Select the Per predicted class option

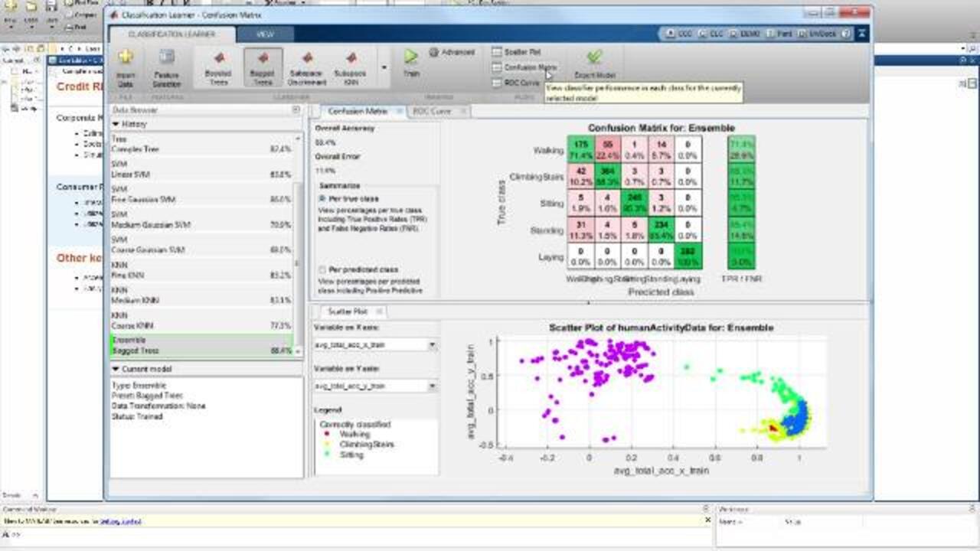(322, 269)
